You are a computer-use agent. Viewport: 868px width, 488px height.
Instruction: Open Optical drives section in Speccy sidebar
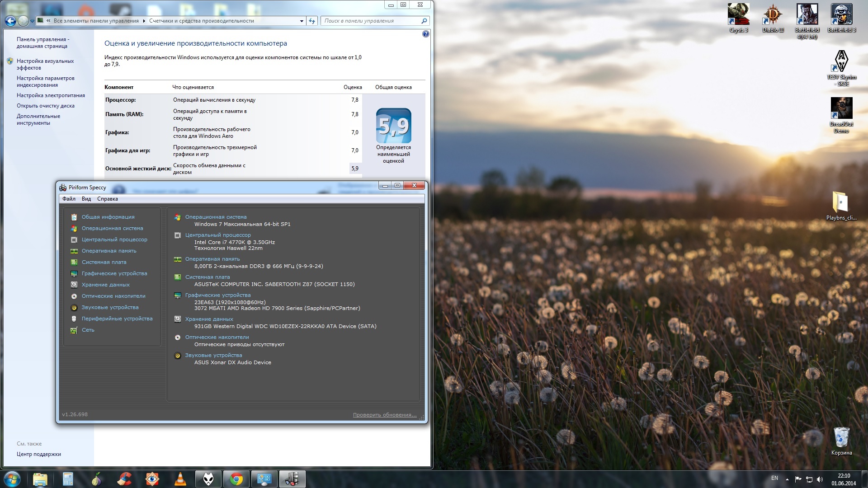(113, 296)
